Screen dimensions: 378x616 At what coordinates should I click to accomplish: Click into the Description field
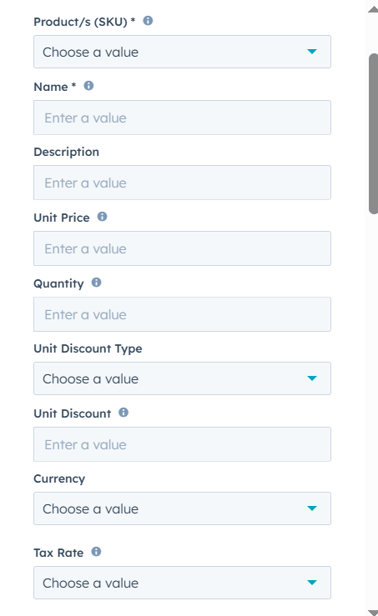182,183
